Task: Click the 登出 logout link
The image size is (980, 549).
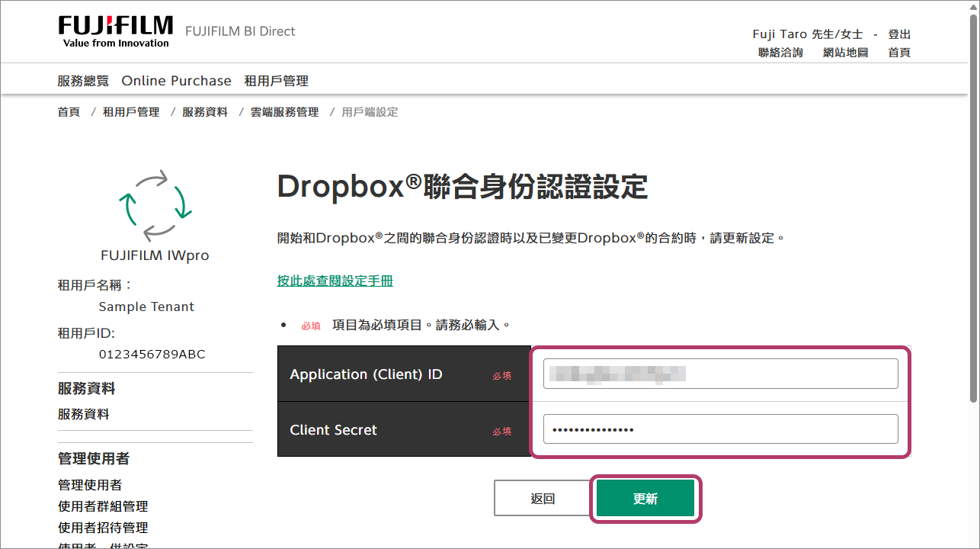Action: tap(899, 34)
